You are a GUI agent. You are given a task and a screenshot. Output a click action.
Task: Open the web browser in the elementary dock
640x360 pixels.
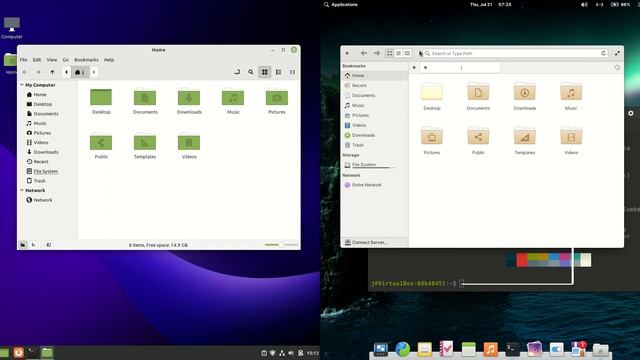[x=402, y=349]
